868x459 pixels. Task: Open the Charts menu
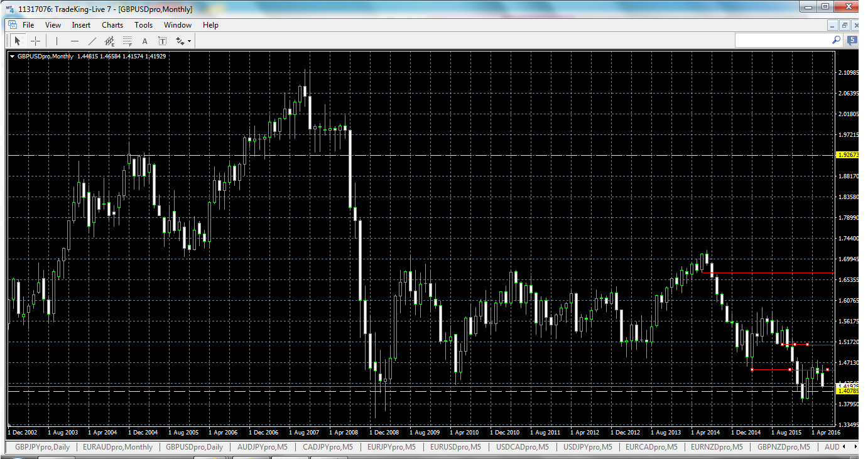pos(112,25)
